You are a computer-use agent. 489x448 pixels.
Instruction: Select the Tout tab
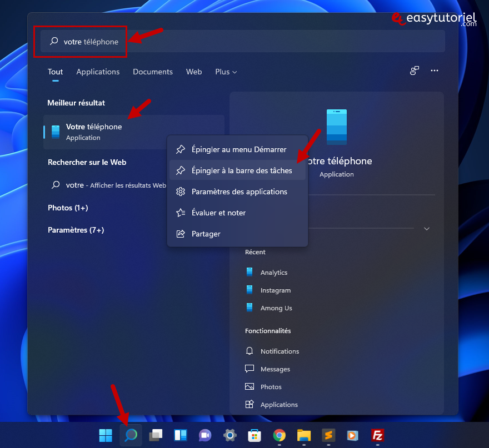[55, 72]
